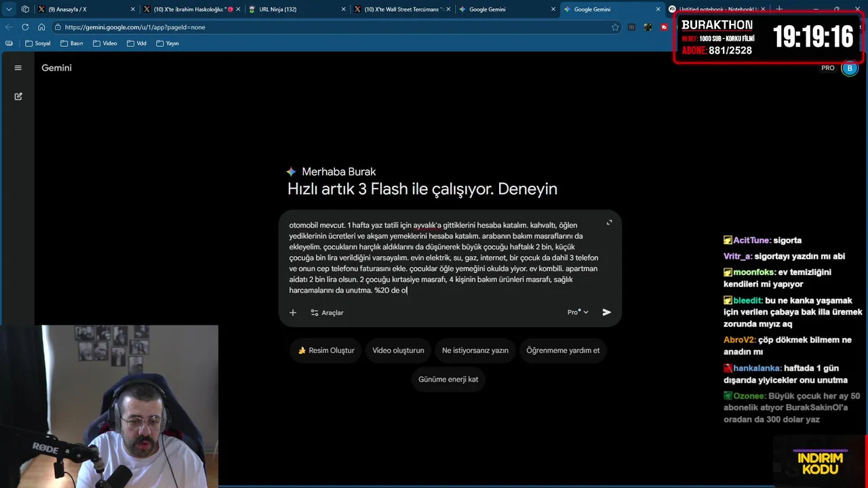Close the URL Ninja tab
The width and height of the screenshot is (868, 488).
(x=343, y=9)
